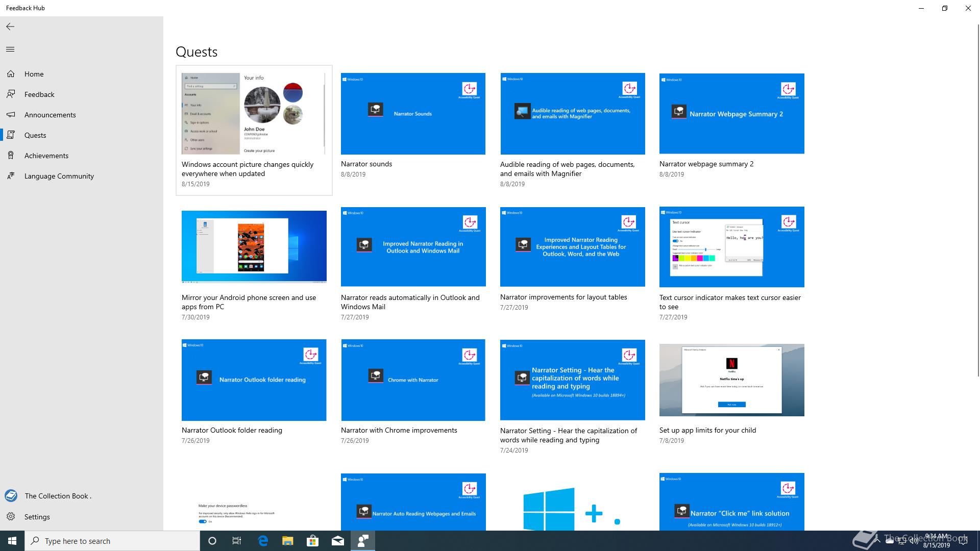Open Text cursor indicator quest thumbnail

(731, 247)
